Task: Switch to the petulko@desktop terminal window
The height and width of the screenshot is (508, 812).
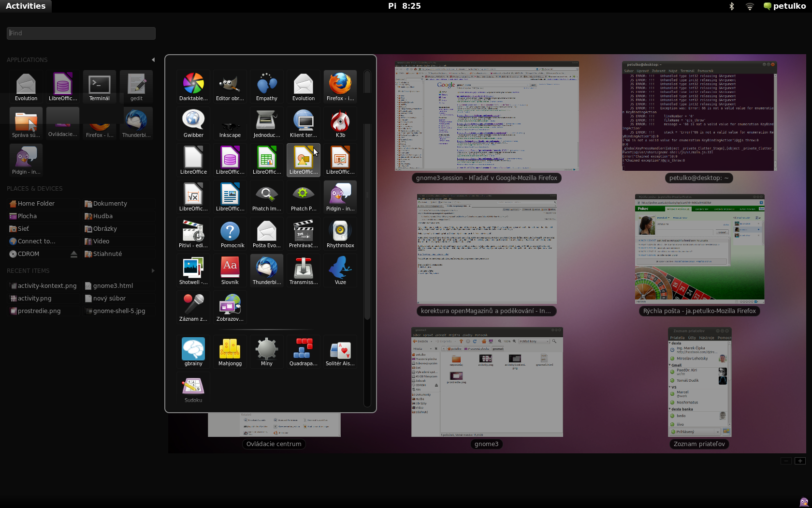Action: tap(699, 116)
